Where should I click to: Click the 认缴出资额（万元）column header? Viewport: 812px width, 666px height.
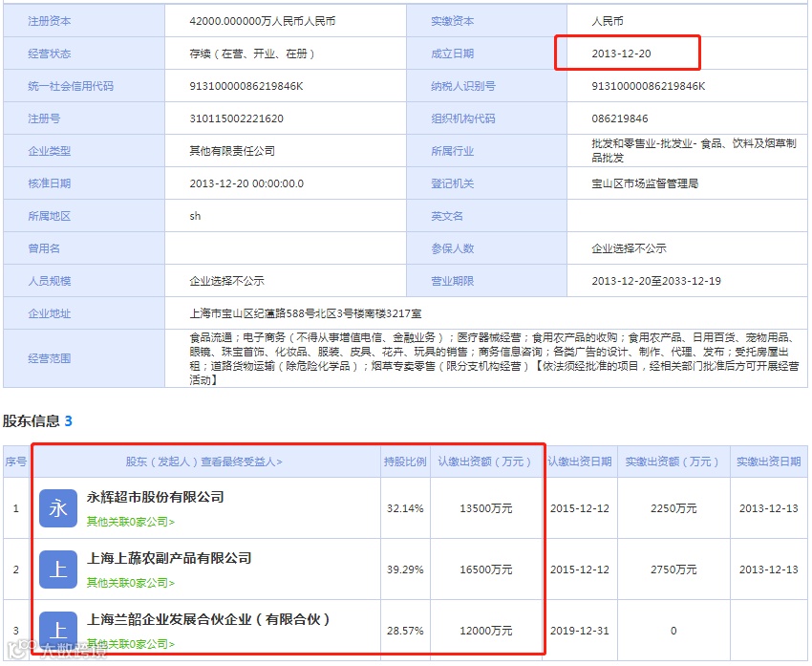(484, 462)
